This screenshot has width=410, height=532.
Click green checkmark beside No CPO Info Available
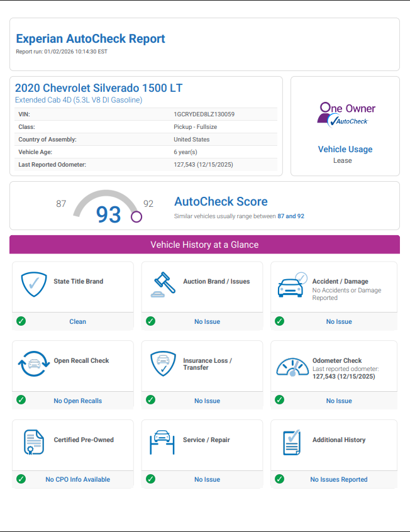(x=21, y=479)
